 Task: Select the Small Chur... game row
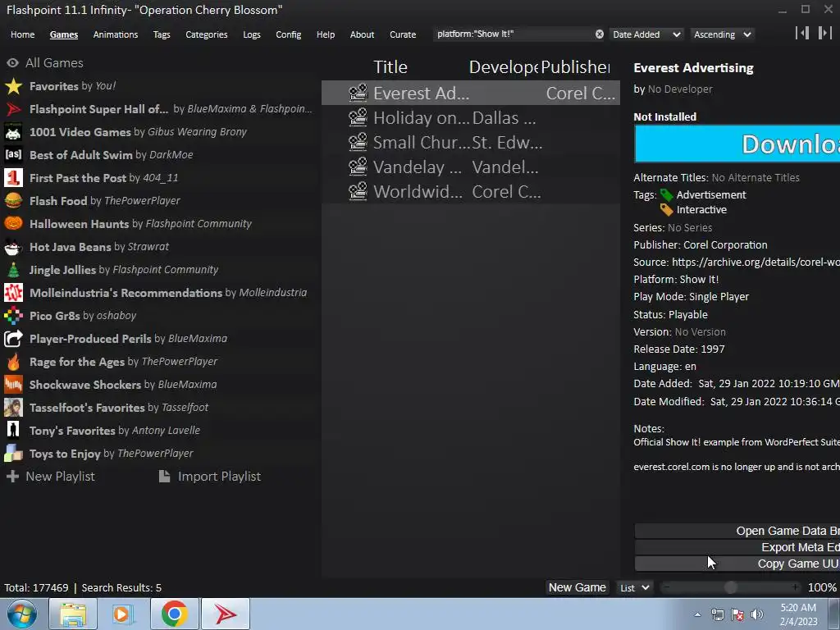[x=470, y=143]
